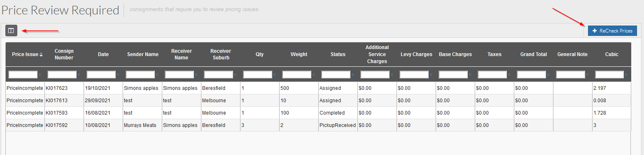This screenshot has height=155, width=644.
Task: Focus the Levy Charges filter field
Action: tap(414, 75)
